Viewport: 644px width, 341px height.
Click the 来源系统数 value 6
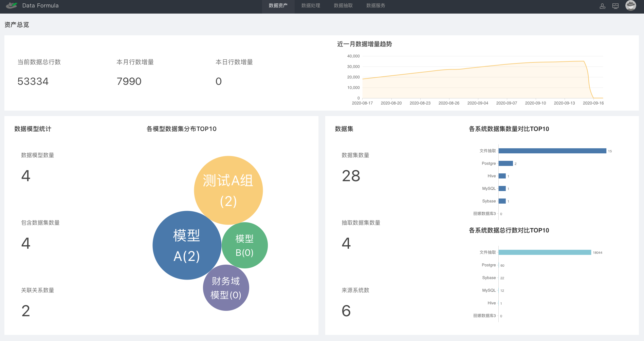pyautogui.click(x=346, y=311)
